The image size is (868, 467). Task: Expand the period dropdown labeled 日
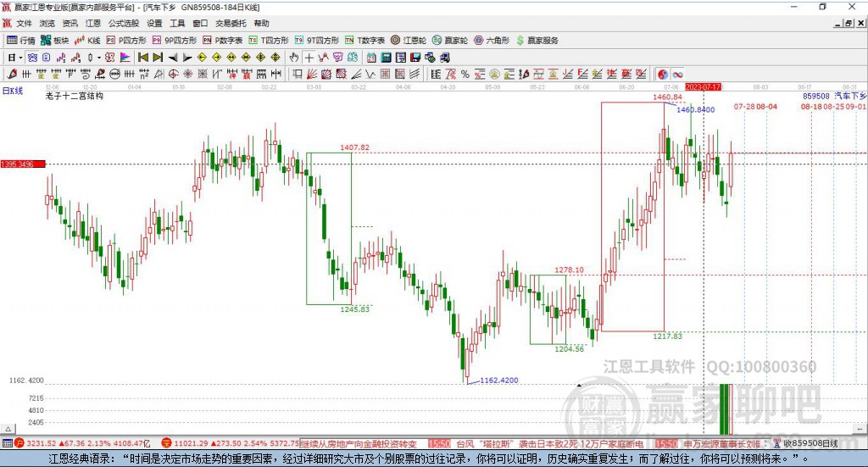pyautogui.click(x=14, y=58)
